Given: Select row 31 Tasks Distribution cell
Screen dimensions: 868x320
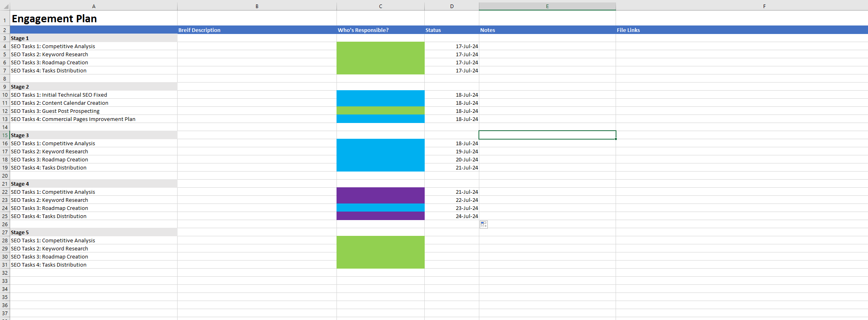Looking at the screenshot, I should point(94,265).
